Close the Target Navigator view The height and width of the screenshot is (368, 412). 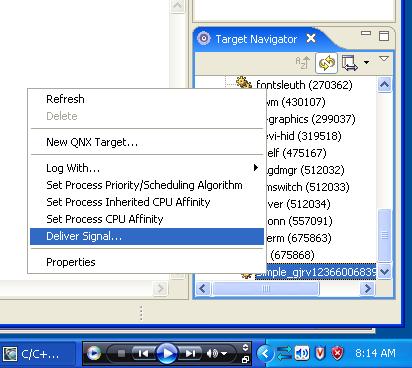(311, 38)
